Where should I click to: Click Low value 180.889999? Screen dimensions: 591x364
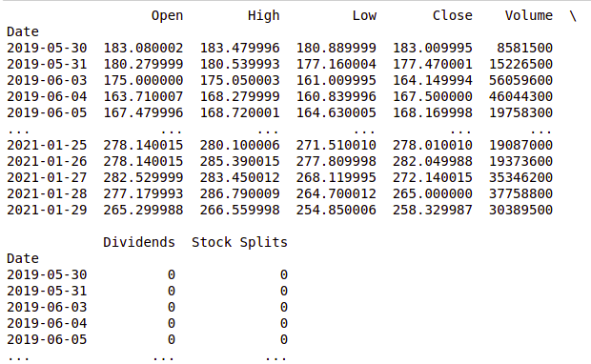point(336,48)
